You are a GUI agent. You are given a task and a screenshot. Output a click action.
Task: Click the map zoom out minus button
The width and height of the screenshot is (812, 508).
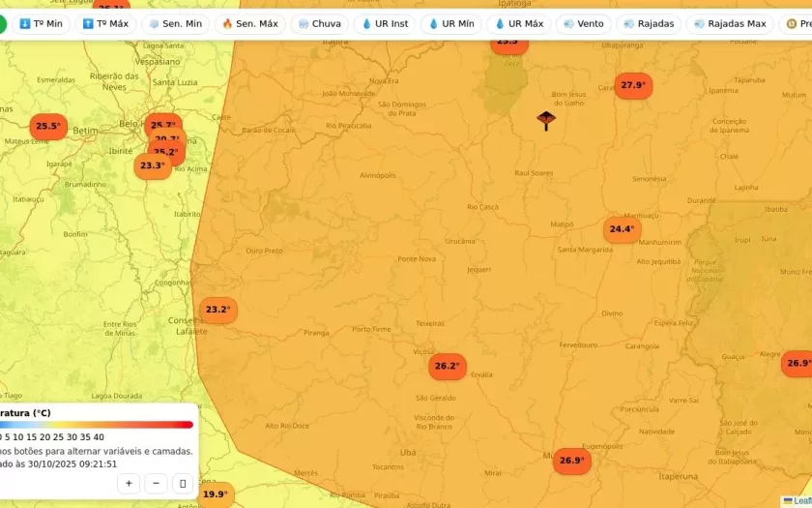click(x=156, y=483)
